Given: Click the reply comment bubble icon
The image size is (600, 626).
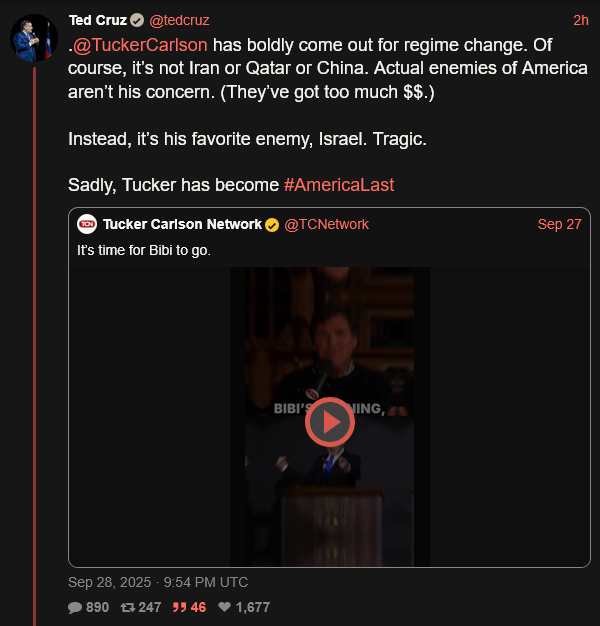Looking at the screenshot, I should point(75,607).
